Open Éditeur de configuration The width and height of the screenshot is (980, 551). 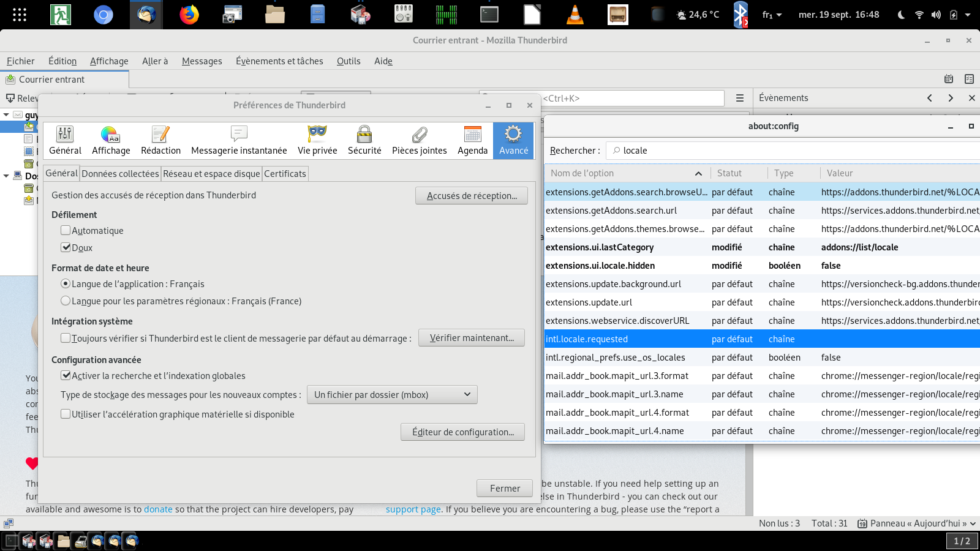coord(463,432)
